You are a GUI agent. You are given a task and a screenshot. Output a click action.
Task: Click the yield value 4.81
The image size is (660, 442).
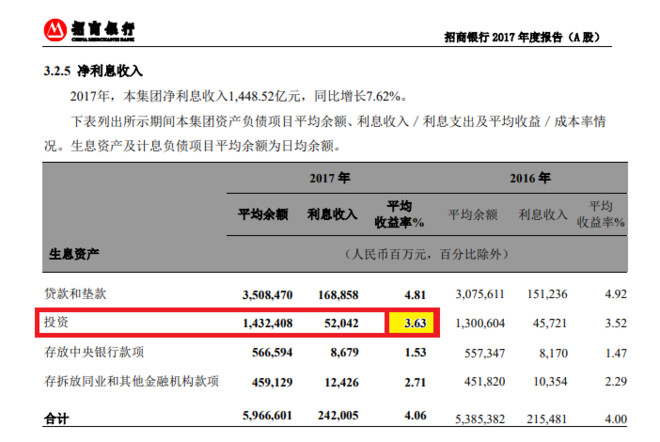[415, 295]
